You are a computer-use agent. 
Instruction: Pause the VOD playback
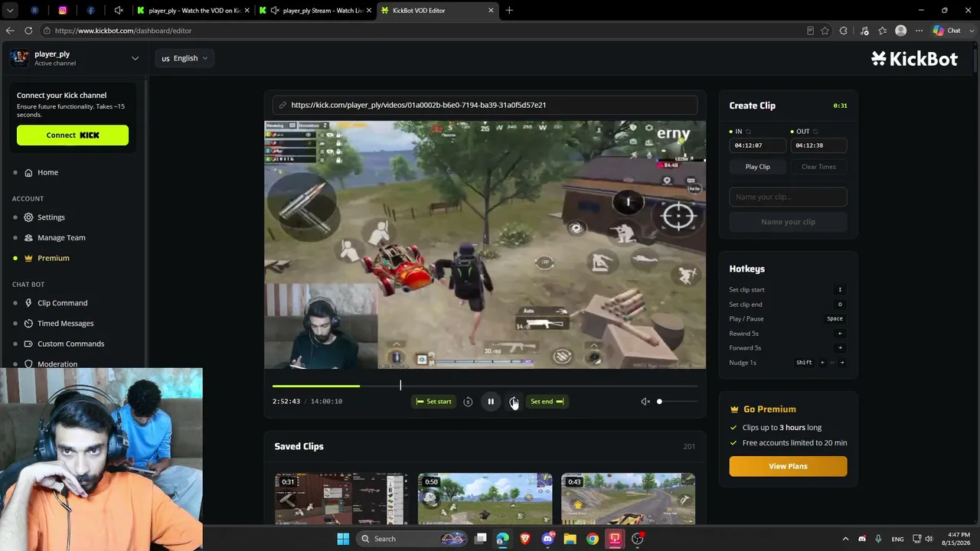[491, 401]
